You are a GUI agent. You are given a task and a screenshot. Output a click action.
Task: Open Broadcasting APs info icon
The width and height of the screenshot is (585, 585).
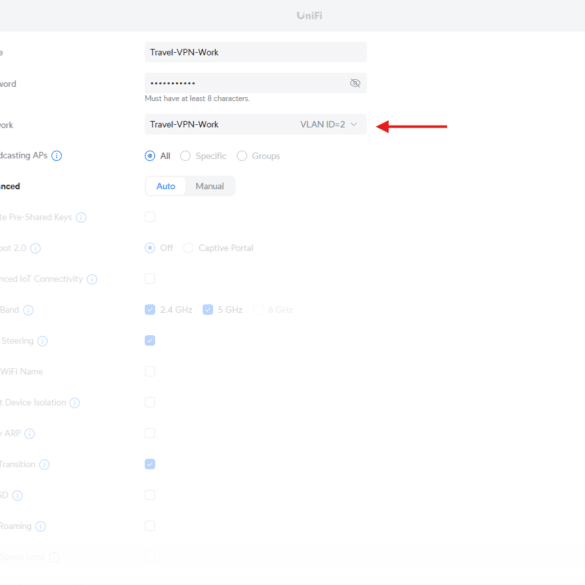point(57,156)
